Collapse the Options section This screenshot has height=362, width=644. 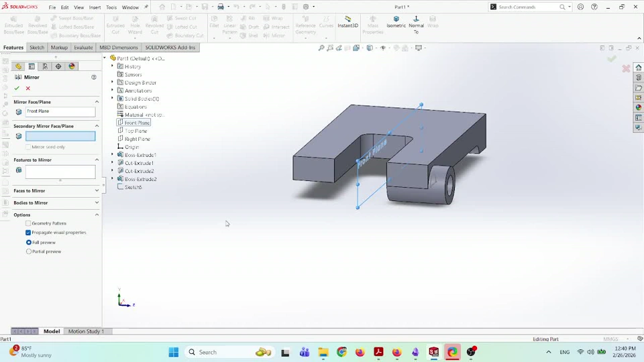pos(97,215)
